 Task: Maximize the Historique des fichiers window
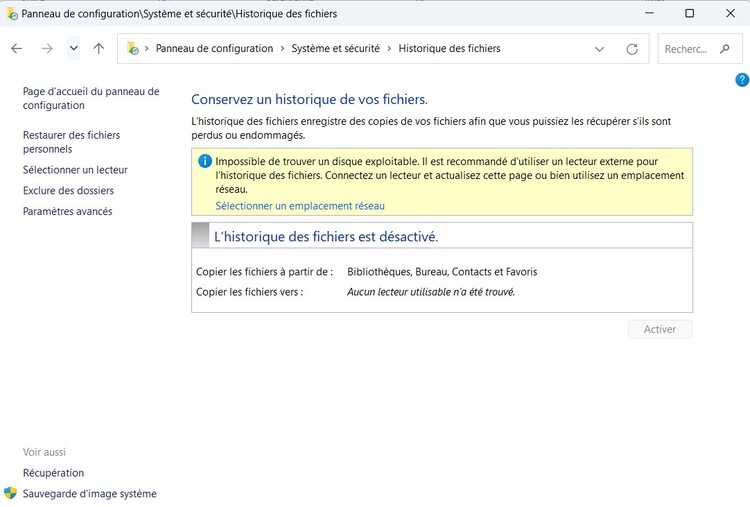coord(689,13)
